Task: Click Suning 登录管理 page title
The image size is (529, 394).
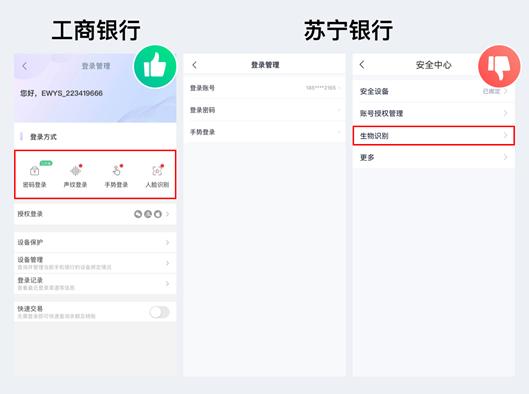Action: pos(265,65)
